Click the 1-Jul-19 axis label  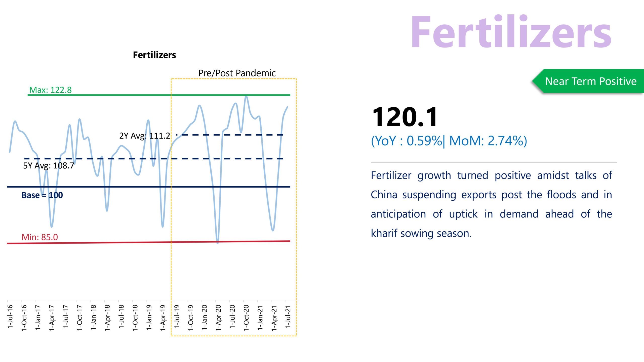point(177,316)
